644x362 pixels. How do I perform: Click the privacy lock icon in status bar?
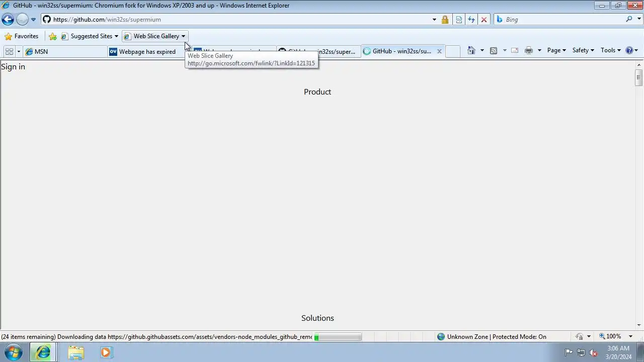coord(580,337)
